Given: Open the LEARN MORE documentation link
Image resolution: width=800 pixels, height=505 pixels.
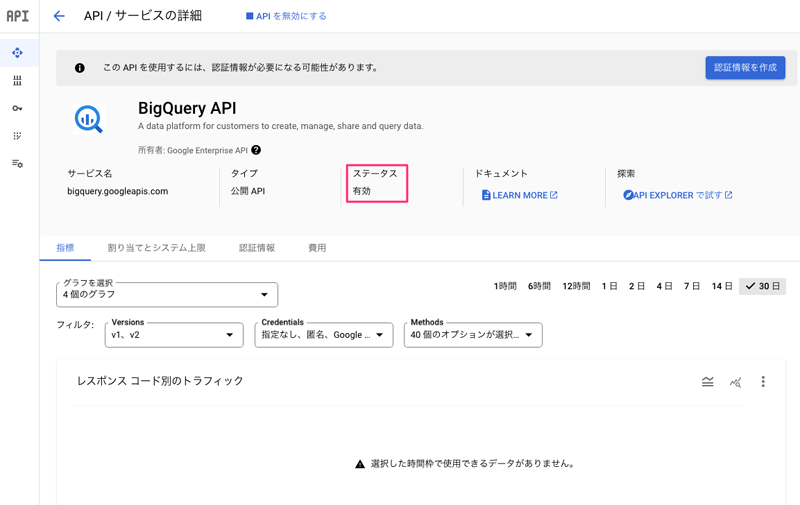Looking at the screenshot, I should click(x=519, y=195).
